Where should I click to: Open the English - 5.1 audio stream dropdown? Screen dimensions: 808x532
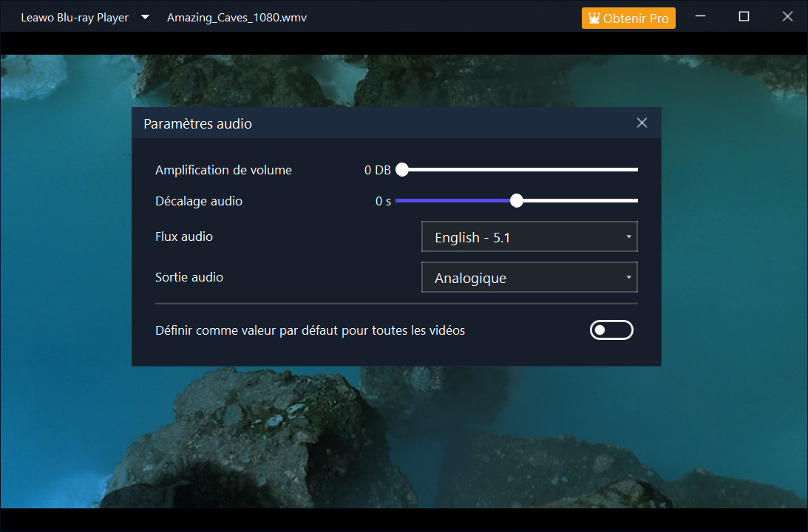[529, 237]
